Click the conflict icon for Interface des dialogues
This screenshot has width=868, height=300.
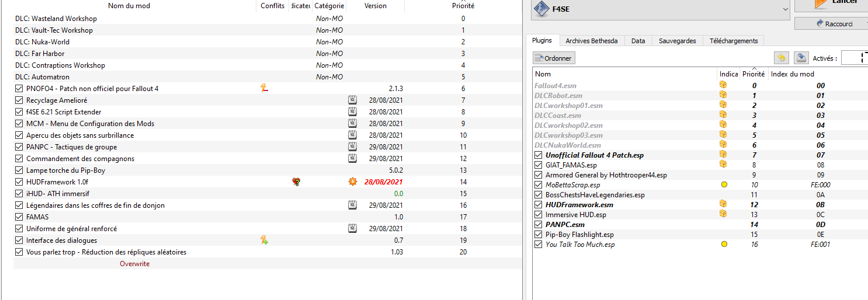pos(264,240)
